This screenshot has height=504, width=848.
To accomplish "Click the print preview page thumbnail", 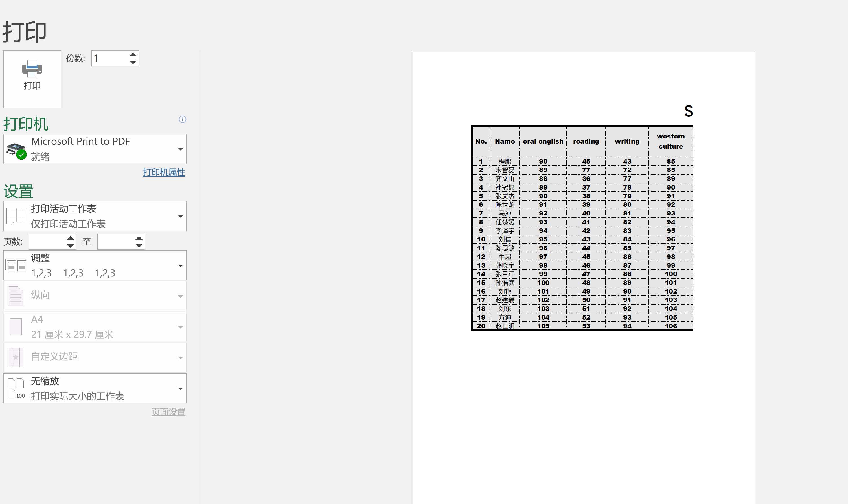I will [584, 278].
